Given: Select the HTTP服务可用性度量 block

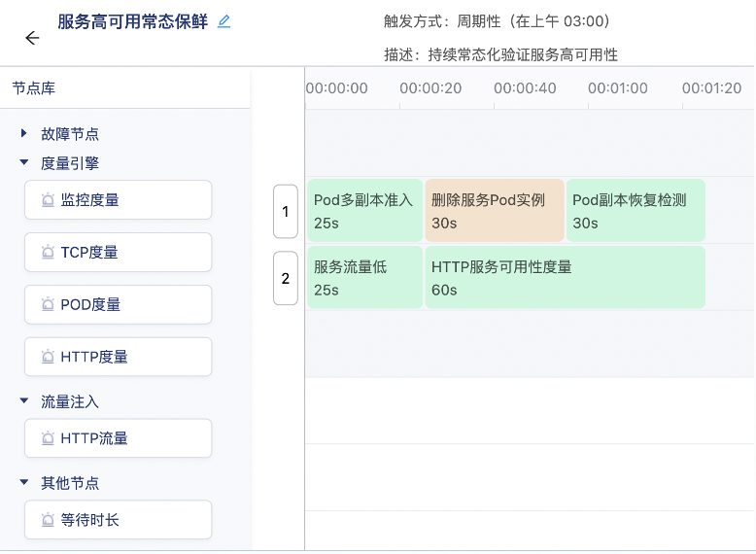Looking at the screenshot, I should [x=565, y=278].
